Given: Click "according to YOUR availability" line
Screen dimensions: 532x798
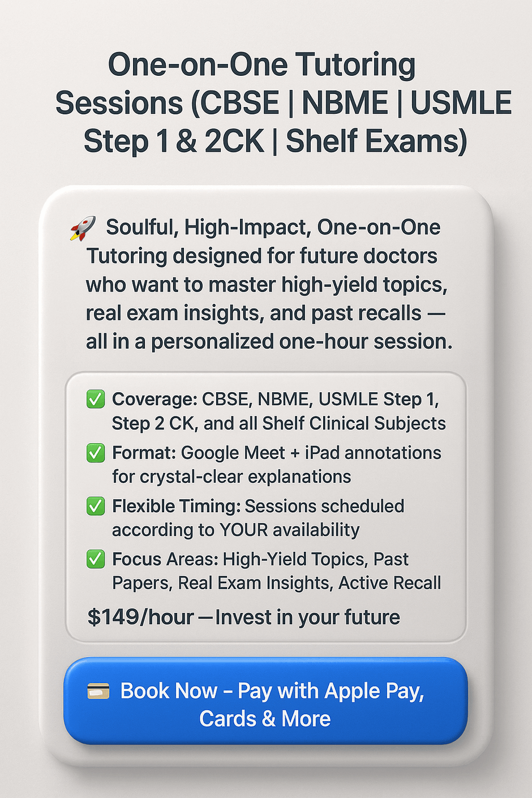Looking at the screenshot, I should click(x=235, y=530).
